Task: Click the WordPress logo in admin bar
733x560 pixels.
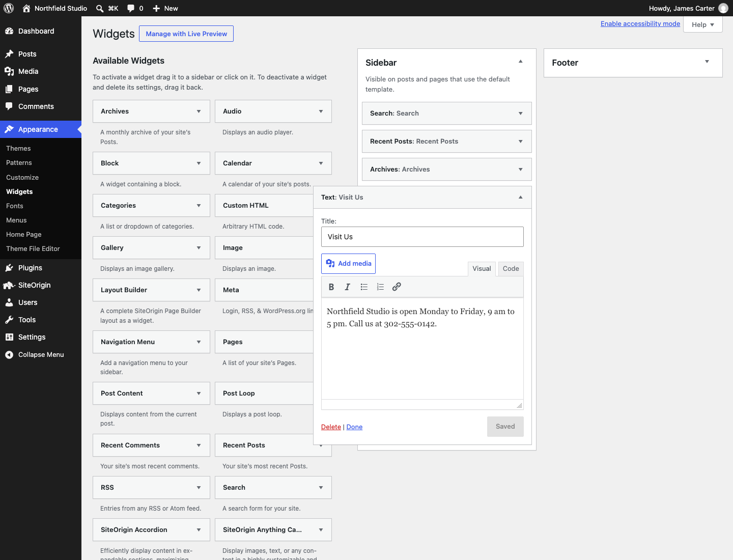Action: (9, 8)
